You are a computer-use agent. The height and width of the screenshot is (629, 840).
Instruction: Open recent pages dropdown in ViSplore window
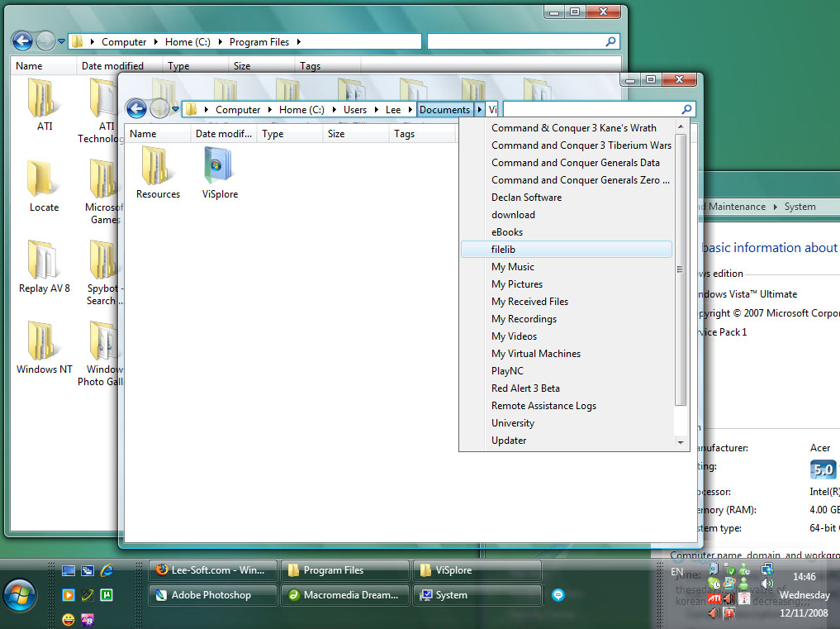[x=175, y=109]
